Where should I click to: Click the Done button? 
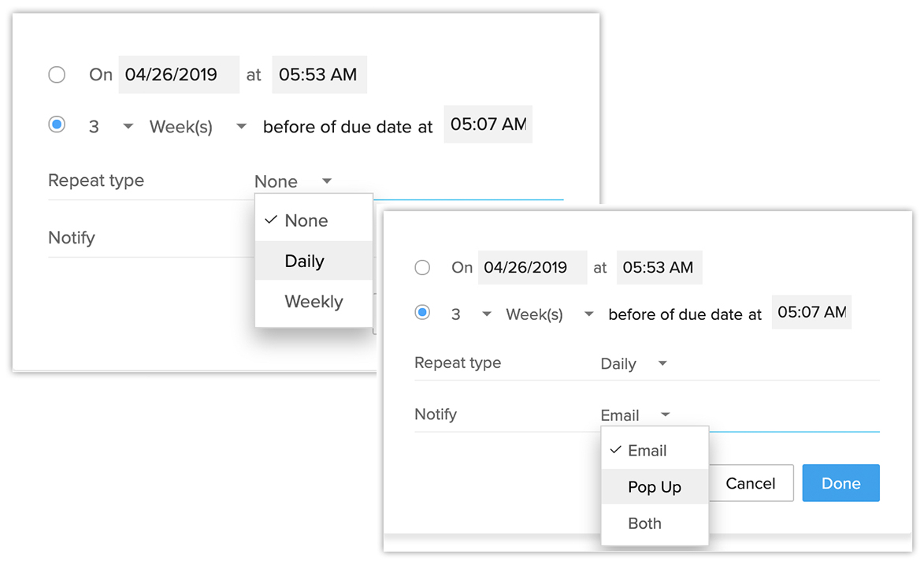tap(841, 483)
